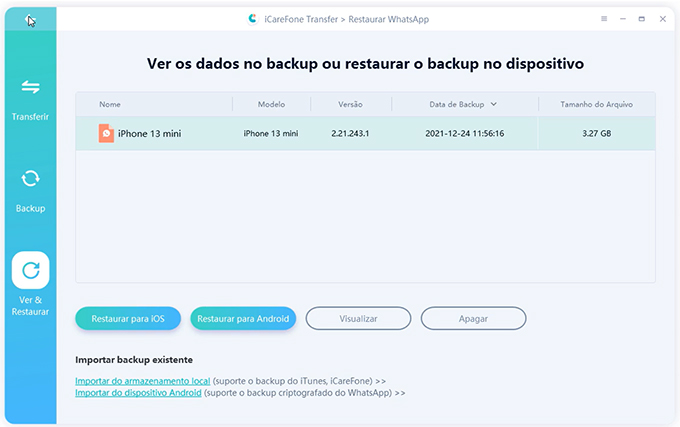Sort by Data de Backup arrow
Image resolution: width=680 pixels, height=427 pixels.
tap(494, 104)
